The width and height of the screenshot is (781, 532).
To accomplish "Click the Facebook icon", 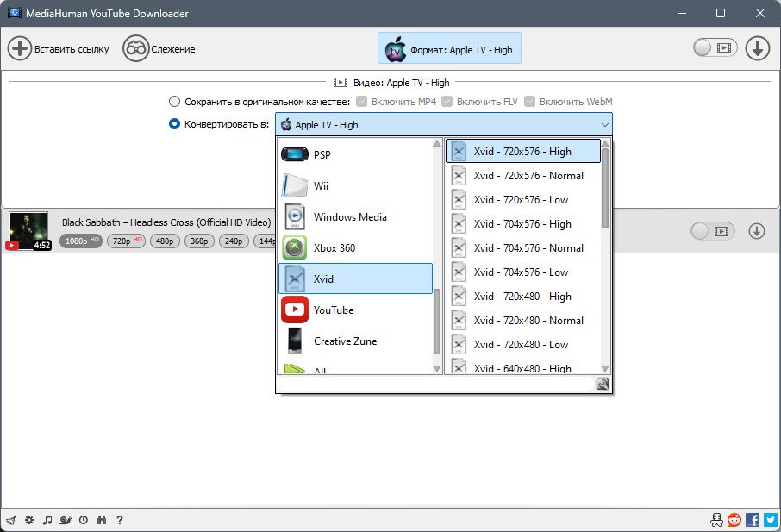I will (x=753, y=520).
